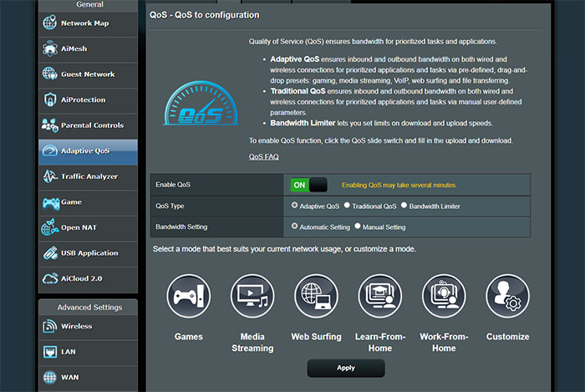The width and height of the screenshot is (585, 392).
Task: Click the 'Enable QoS' row label
Action: (x=173, y=185)
